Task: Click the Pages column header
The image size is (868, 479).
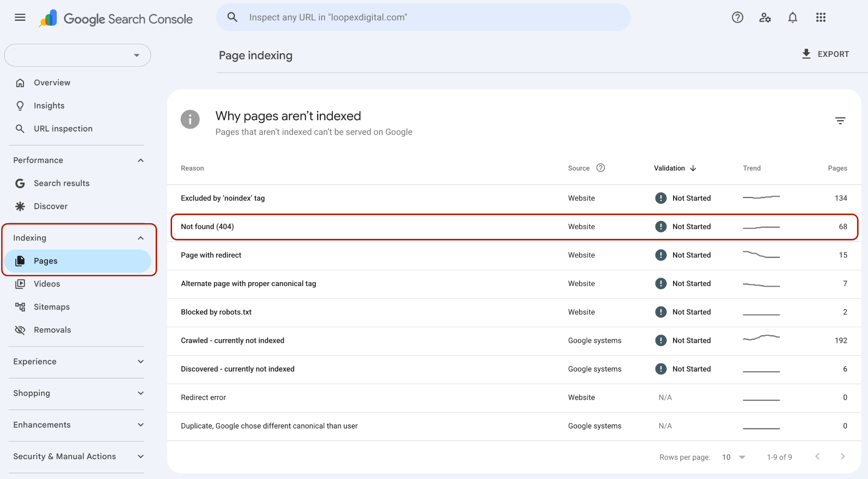Action: click(837, 168)
